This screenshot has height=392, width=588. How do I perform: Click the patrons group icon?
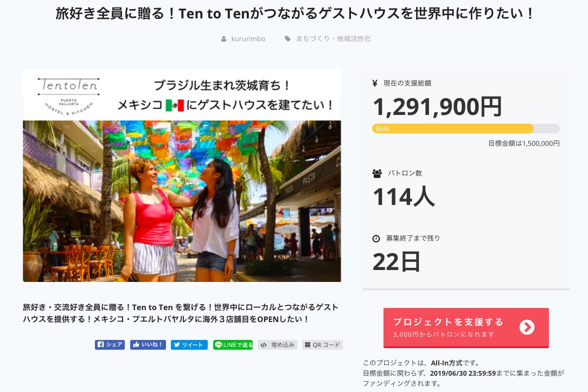pyautogui.click(x=377, y=173)
